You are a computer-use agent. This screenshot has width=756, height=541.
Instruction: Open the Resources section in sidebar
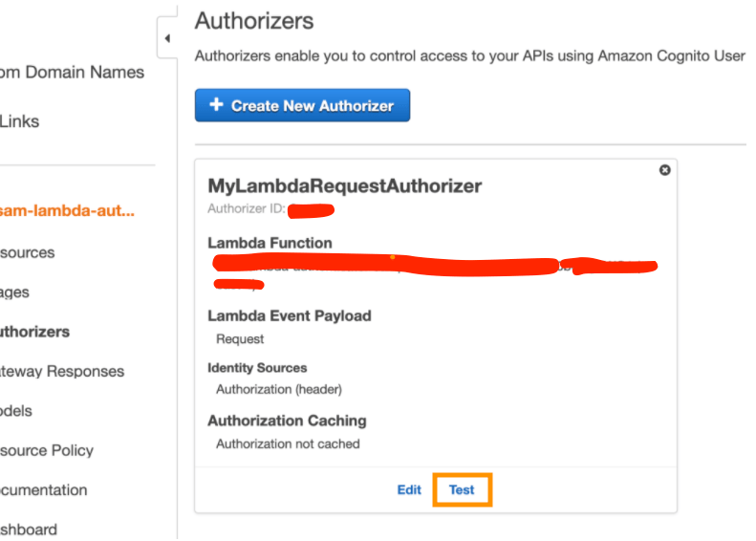pos(27,252)
